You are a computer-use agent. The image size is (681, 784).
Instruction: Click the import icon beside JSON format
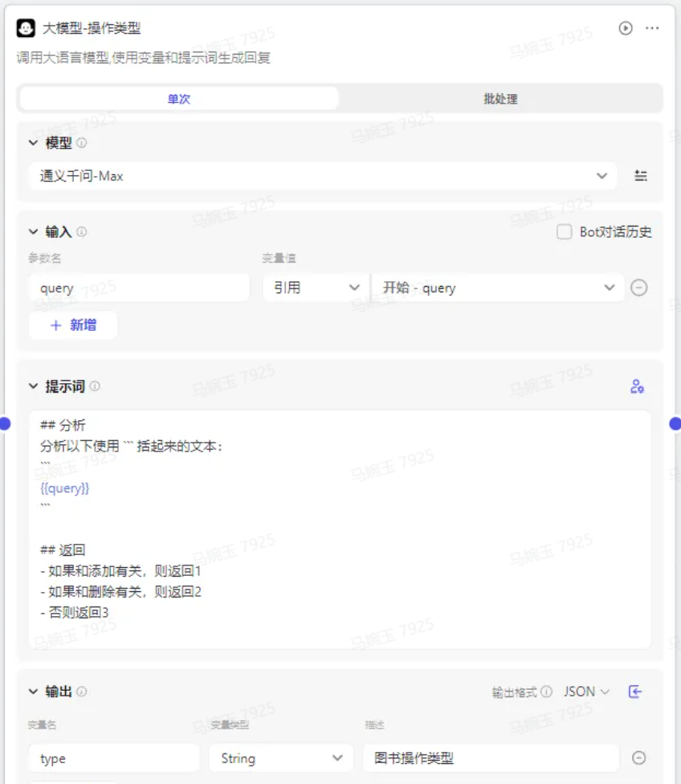tap(635, 692)
